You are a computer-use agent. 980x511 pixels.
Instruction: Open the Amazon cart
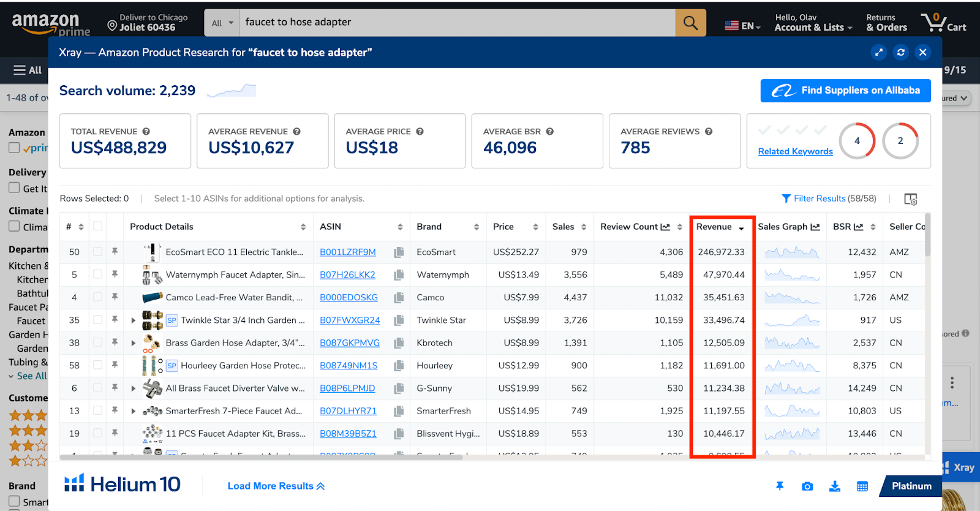(x=943, y=23)
